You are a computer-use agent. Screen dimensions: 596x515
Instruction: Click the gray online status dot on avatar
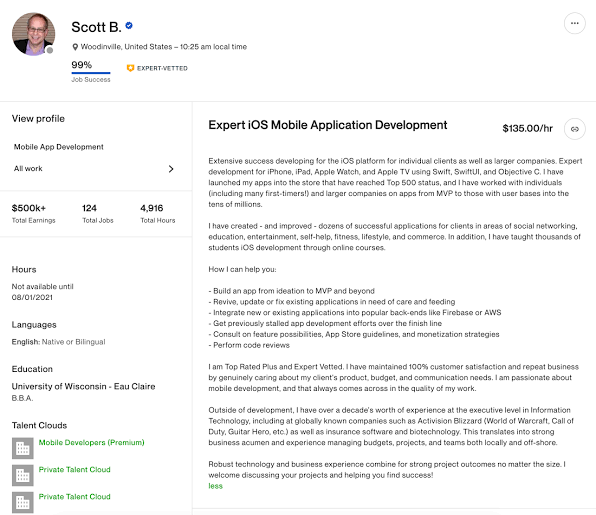[50, 50]
